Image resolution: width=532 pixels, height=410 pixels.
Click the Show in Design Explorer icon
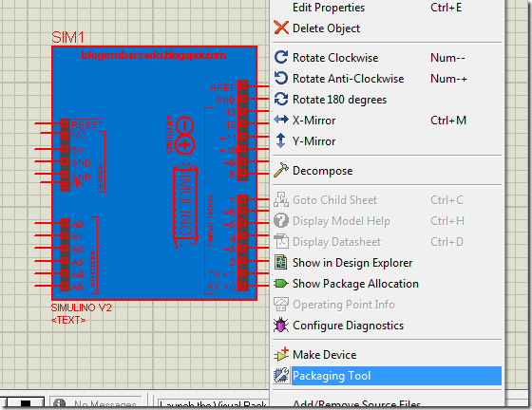pyautogui.click(x=281, y=262)
